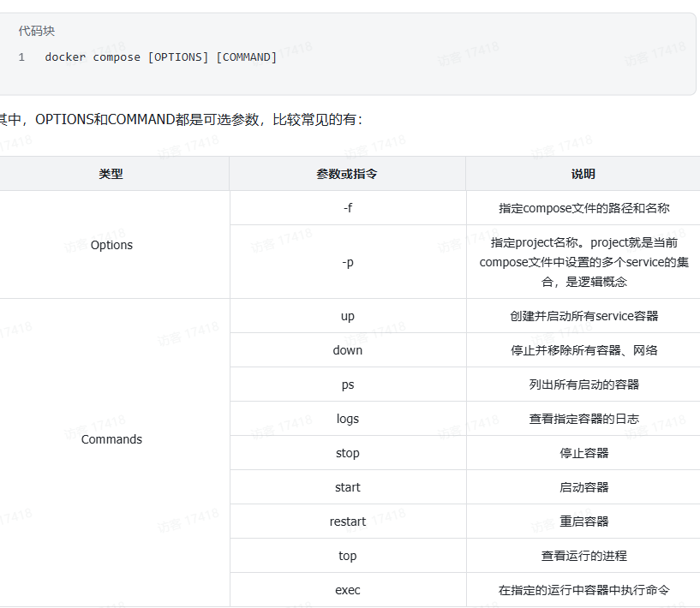Click the start command cell
The height and width of the screenshot is (608, 700).
pyautogui.click(x=347, y=486)
